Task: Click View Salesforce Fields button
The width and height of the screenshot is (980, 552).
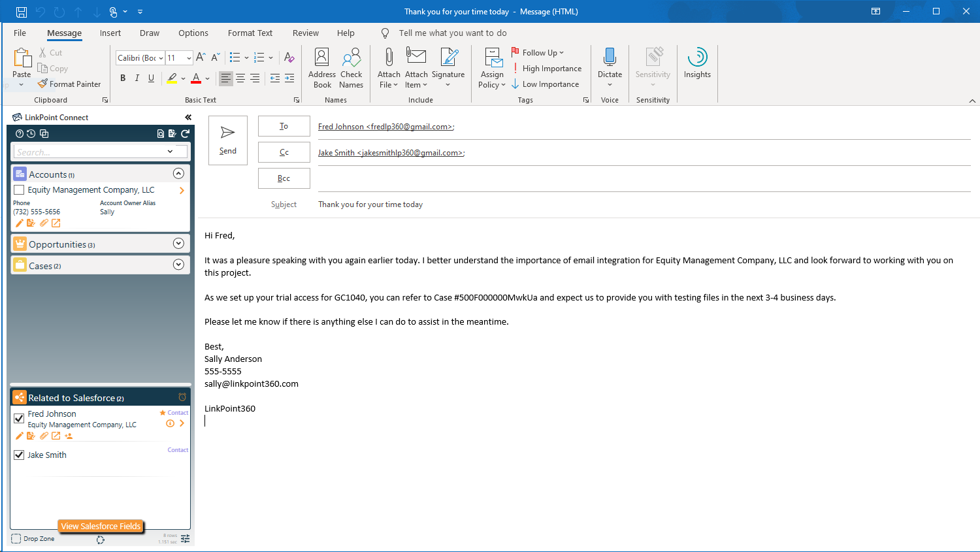Action: click(x=101, y=527)
